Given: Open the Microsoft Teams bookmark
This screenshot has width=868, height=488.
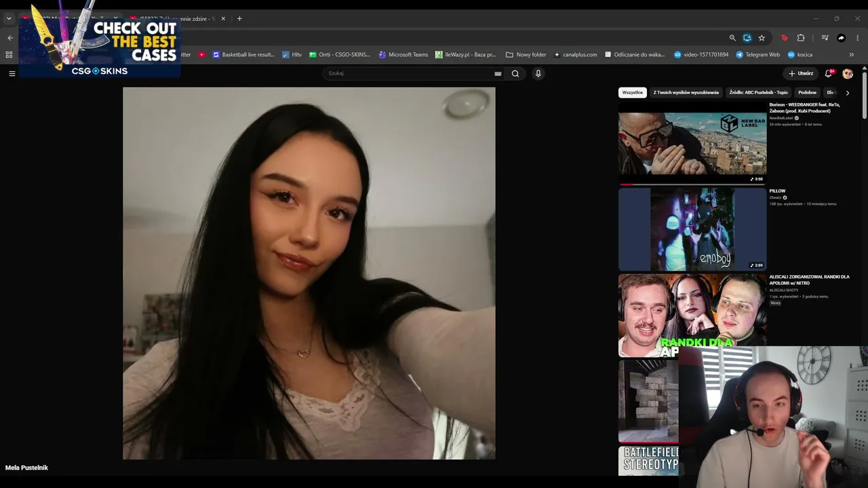Looking at the screenshot, I should (403, 55).
